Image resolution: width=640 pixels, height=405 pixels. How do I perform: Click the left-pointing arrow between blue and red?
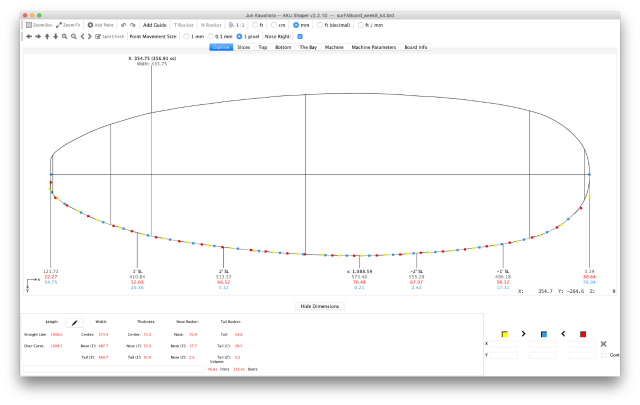pos(563,334)
